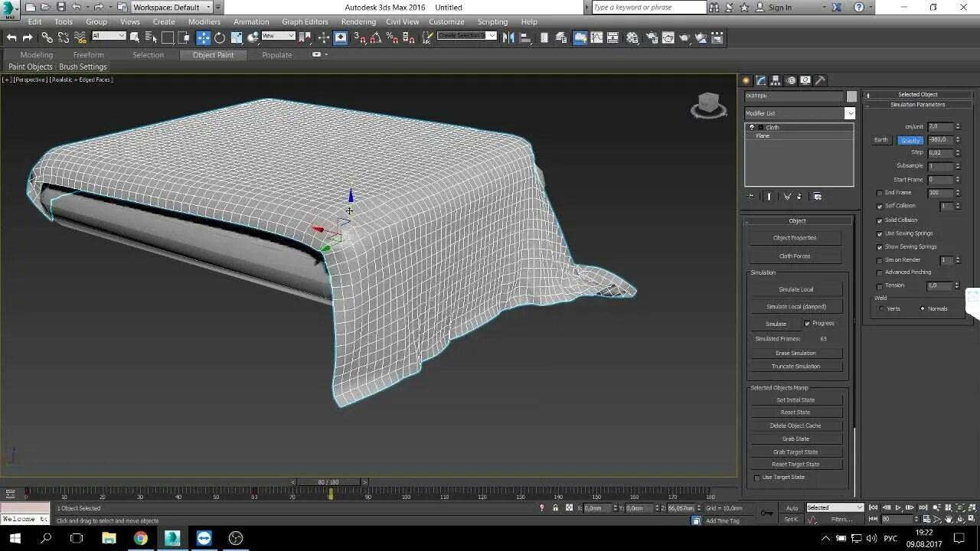Open the reference coordinate View dropdown
The height and width of the screenshot is (551, 980).
point(278,36)
